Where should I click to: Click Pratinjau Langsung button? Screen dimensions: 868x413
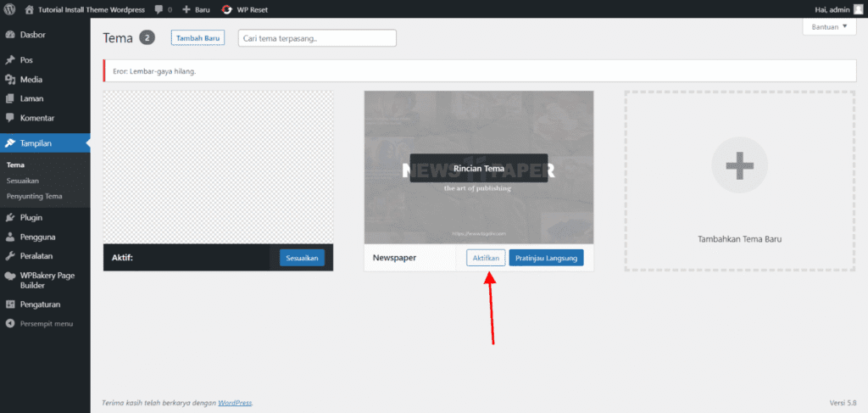(x=546, y=258)
